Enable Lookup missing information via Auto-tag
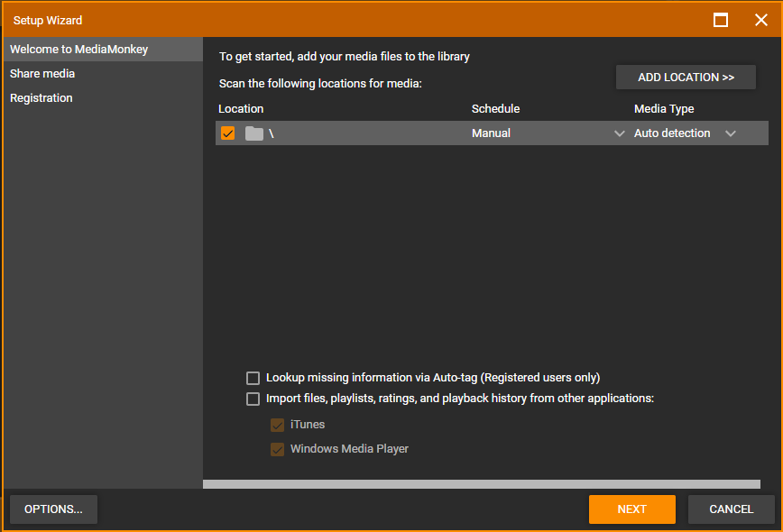The width and height of the screenshot is (783, 532). (x=253, y=378)
